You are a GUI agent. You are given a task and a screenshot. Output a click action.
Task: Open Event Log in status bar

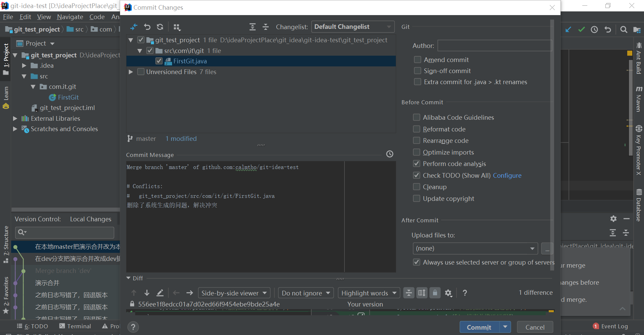pos(610,326)
